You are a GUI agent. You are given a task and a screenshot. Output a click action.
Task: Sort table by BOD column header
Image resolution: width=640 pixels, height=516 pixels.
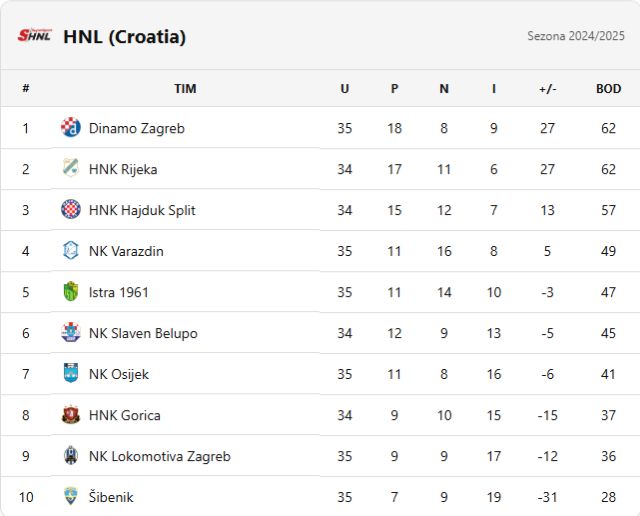[608, 88]
